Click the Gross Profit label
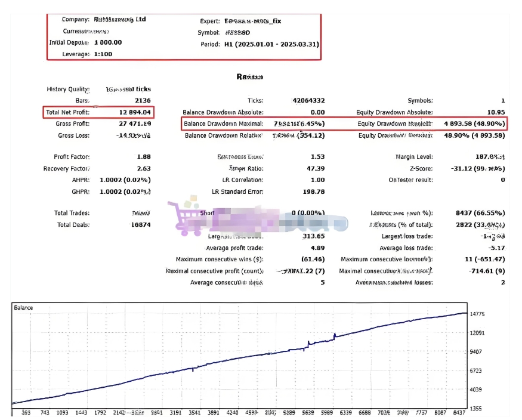Viewport: 522px width, 420px height. click(x=74, y=123)
